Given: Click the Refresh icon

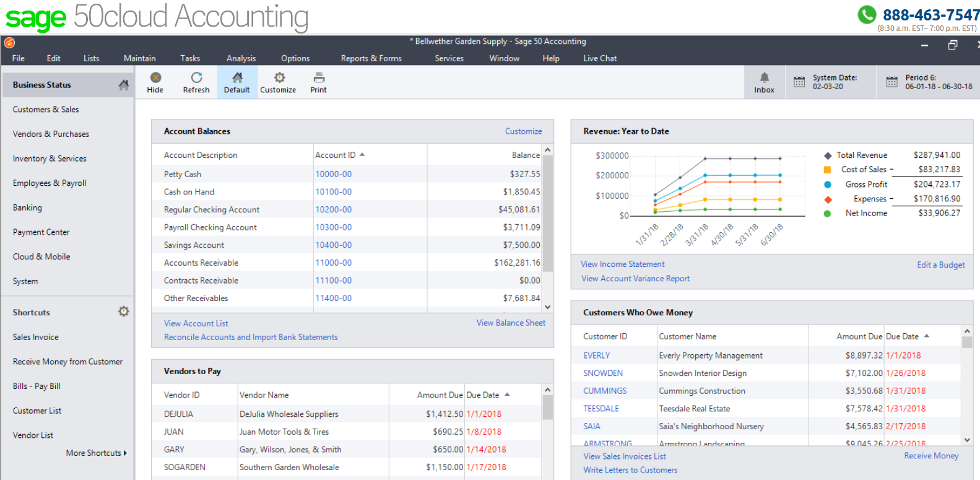Looking at the screenshot, I should pyautogui.click(x=196, y=78).
